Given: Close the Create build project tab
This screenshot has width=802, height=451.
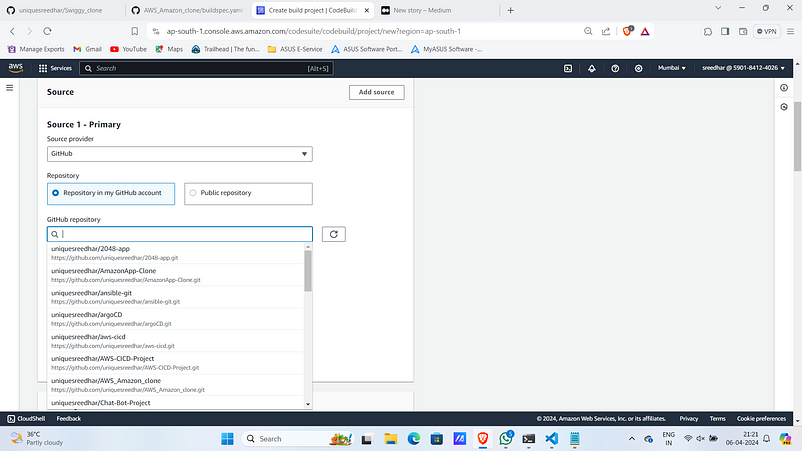Looking at the screenshot, I should (366, 10).
